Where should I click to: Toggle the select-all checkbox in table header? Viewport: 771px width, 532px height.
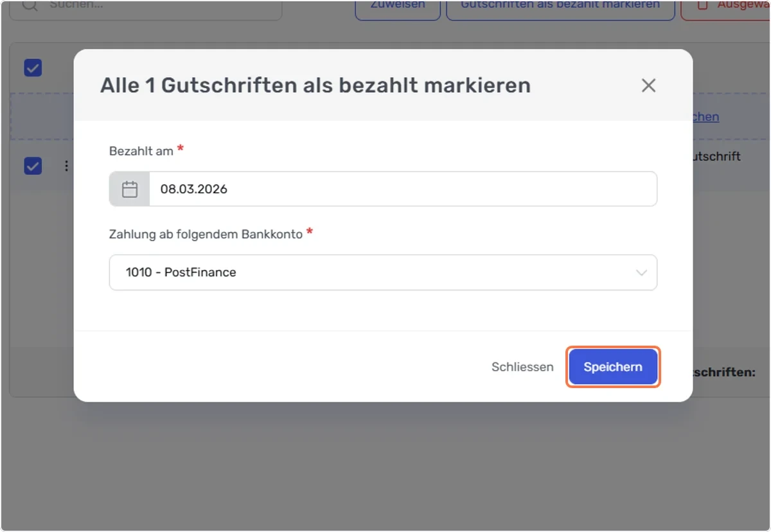[x=33, y=67]
